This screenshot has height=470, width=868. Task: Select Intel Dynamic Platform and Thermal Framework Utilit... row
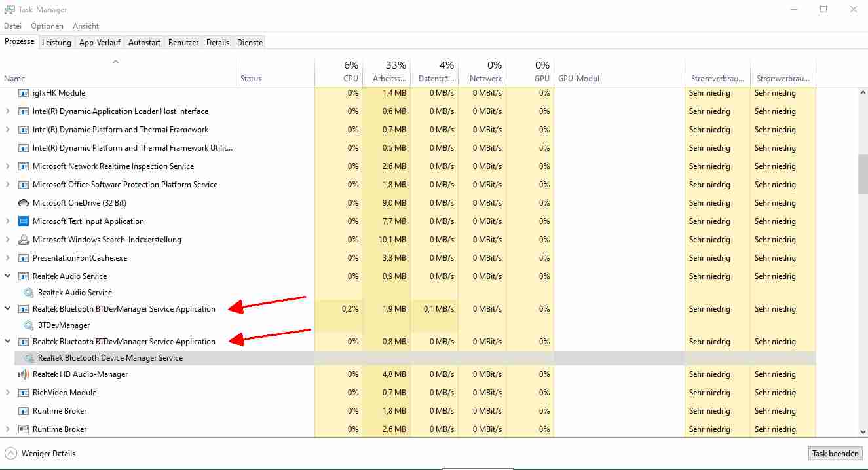pyautogui.click(x=408, y=148)
